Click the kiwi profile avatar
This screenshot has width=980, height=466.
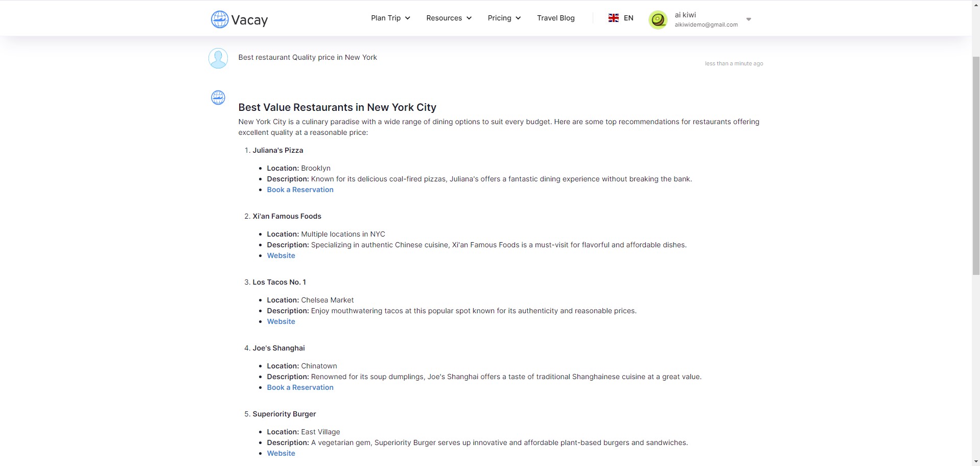658,20
